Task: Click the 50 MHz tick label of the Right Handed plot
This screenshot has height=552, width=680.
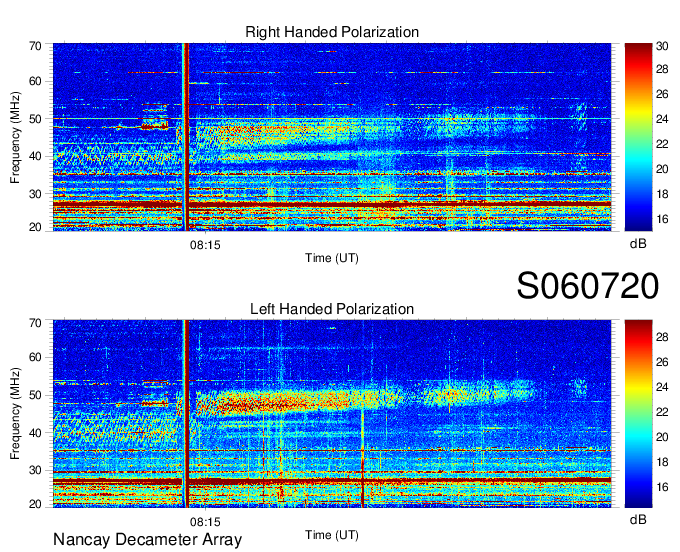Action: [x=35, y=119]
